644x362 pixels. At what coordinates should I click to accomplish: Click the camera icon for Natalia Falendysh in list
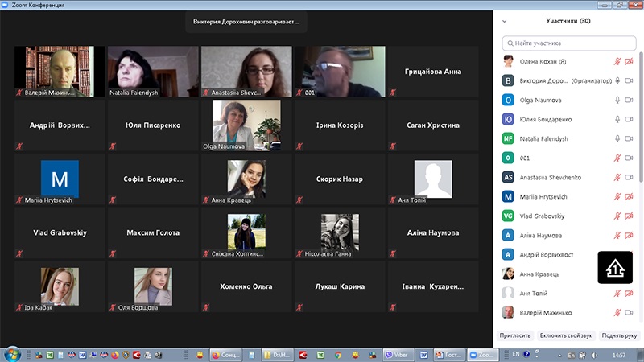click(x=629, y=138)
